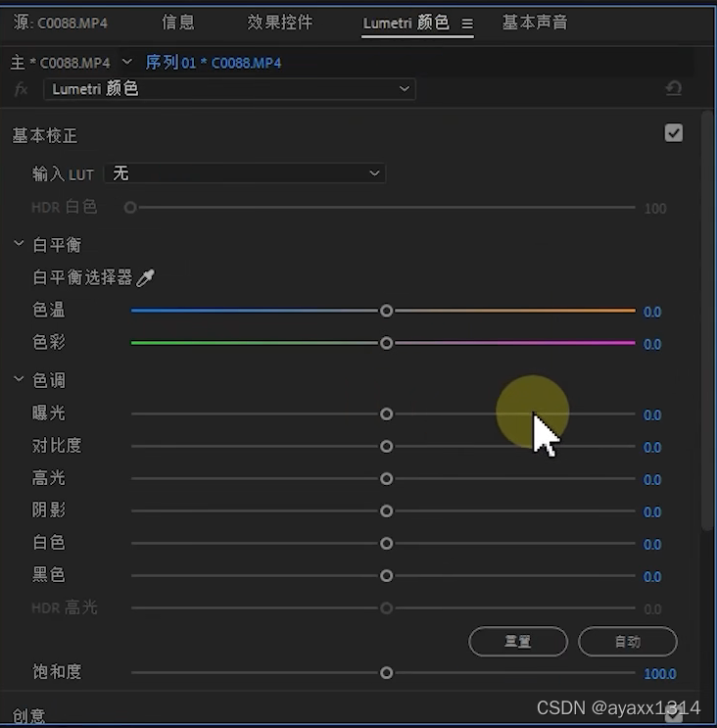Screen dimensions: 717x728
Task: Click the 曝光 value 0.0
Action: click(652, 415)
